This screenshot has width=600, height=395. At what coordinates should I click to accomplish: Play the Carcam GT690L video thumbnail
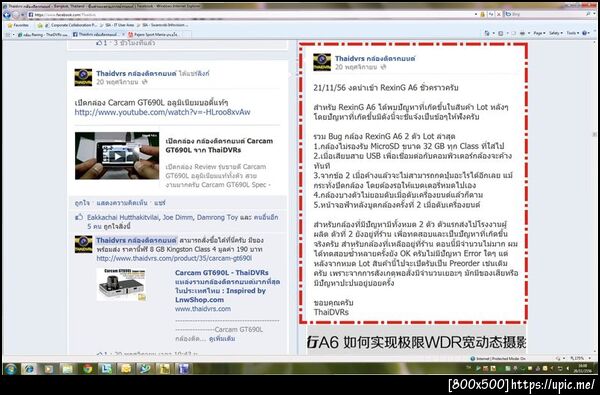117,156
